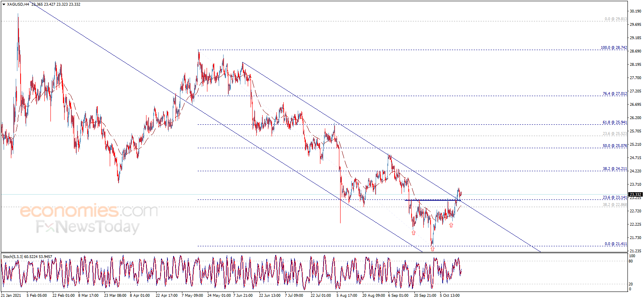Select the 38.2 @ 24.211 Fibonacci label
The height and width of the screenshot is (300, 644).
(x=615, y=169)
